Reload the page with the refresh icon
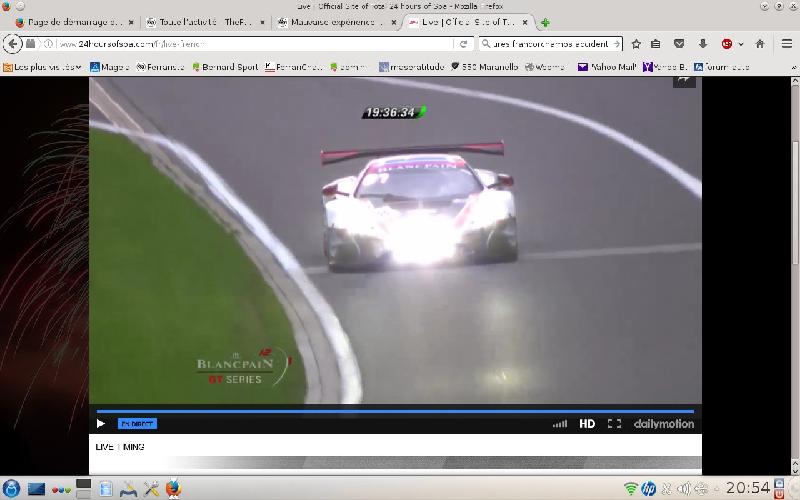Image resolution: width=800 pixels, height=500 pixels. click(x=463, y=44)
